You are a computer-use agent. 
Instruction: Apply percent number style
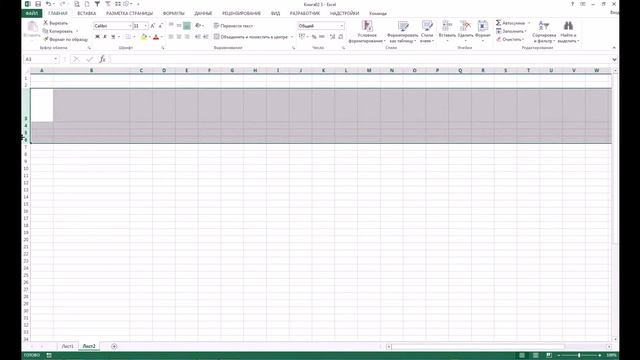[x=314, y=37]
